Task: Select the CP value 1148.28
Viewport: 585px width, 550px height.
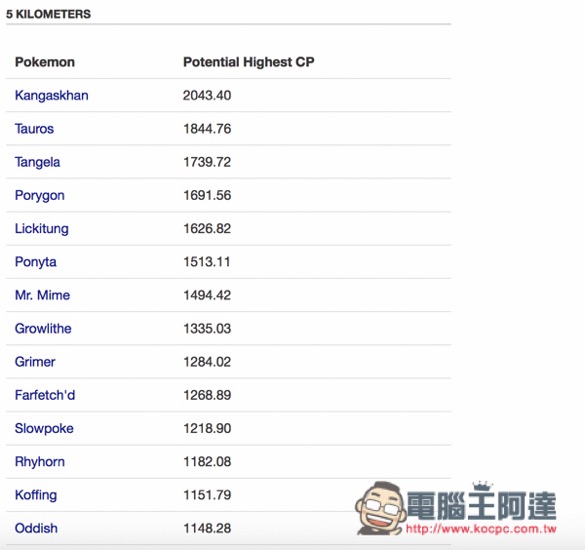Action: tap(207, 528)
